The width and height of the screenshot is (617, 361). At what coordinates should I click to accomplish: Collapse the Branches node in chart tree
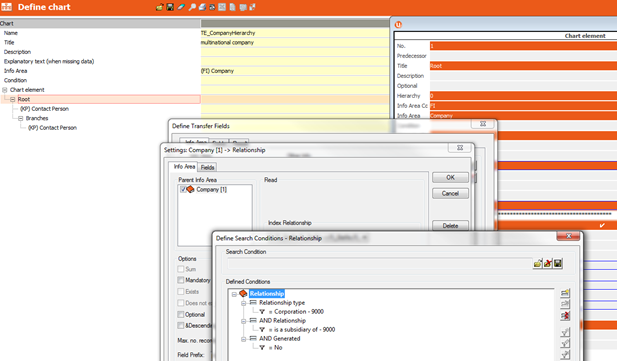(x=20, y=118)
